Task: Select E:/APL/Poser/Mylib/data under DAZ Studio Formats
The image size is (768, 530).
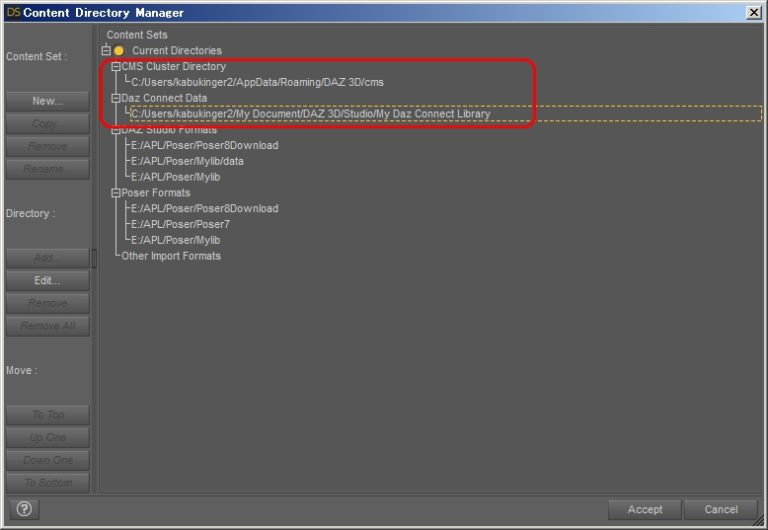Action: coord(187,161)
